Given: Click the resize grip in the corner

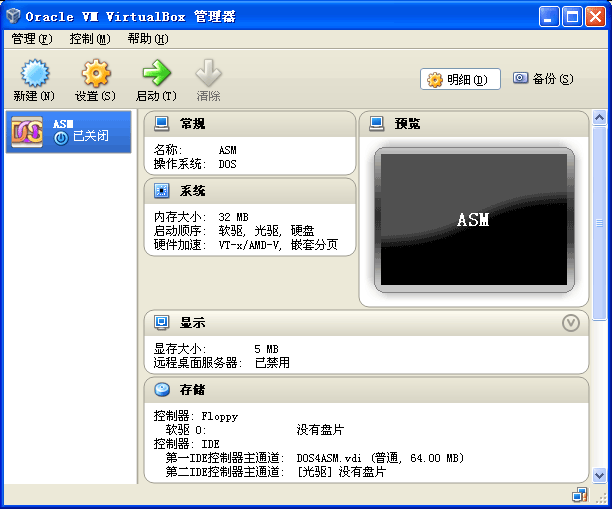Looking at the screenshot, I should point(601,498).
